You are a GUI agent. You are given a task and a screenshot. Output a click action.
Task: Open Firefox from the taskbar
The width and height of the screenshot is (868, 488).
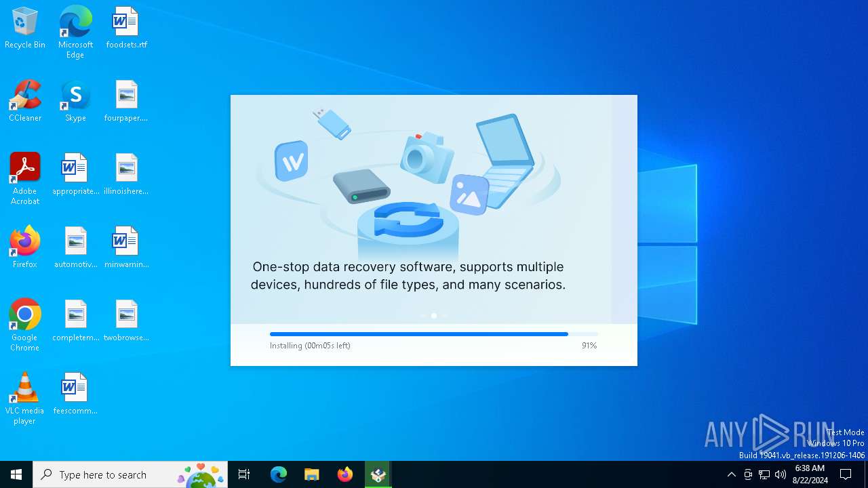(x=345, y=474)
